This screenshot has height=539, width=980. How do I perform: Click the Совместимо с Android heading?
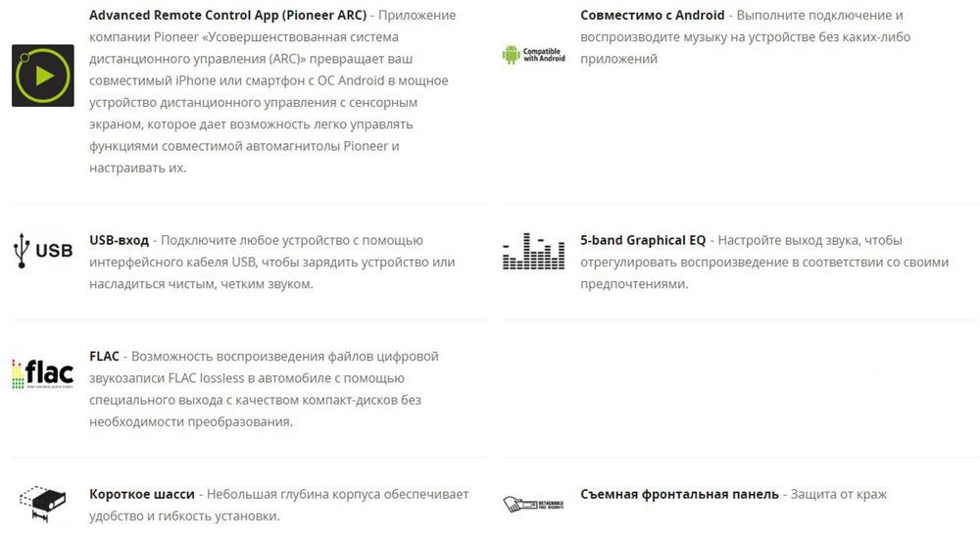click(652, 15)
